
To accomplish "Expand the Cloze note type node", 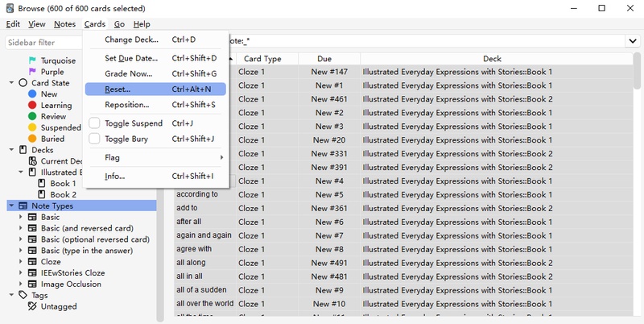I will 21,262.
